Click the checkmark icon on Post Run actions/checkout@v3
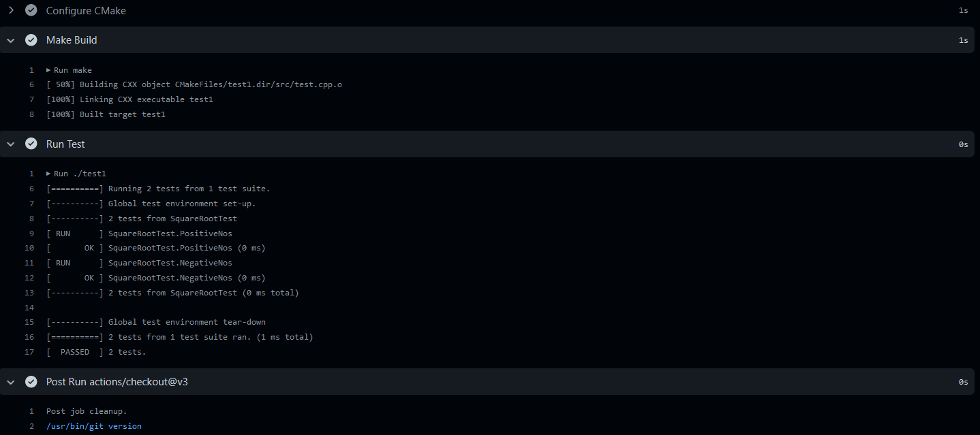 point(31,381)
